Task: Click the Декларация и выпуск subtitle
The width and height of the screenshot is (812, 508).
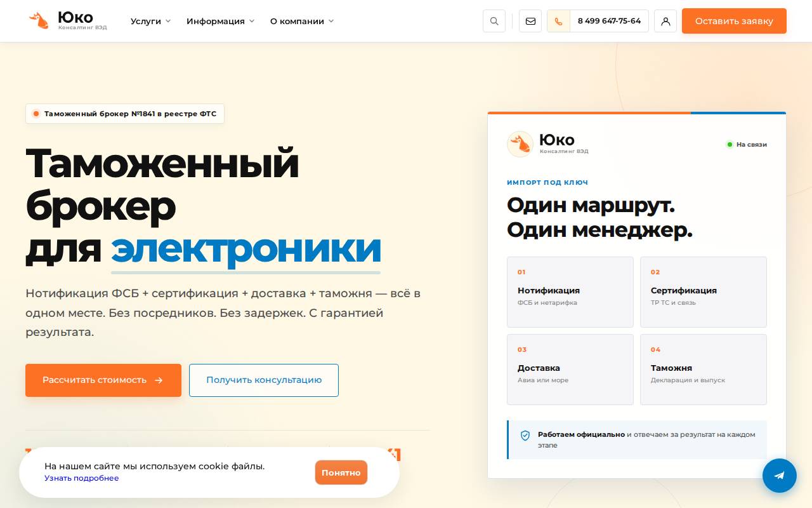Action: click(x=688, y=380)
